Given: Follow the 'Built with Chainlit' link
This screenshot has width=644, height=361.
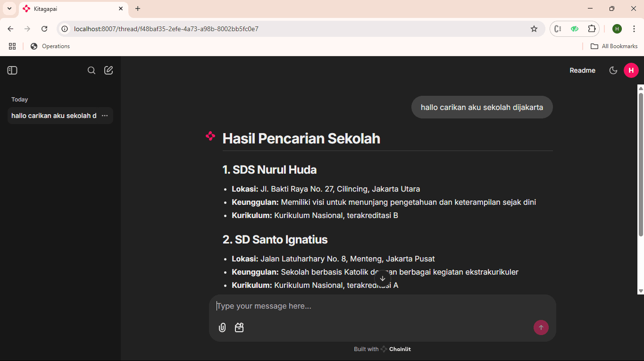Looking at the screenshot, I should coord(382,349).
